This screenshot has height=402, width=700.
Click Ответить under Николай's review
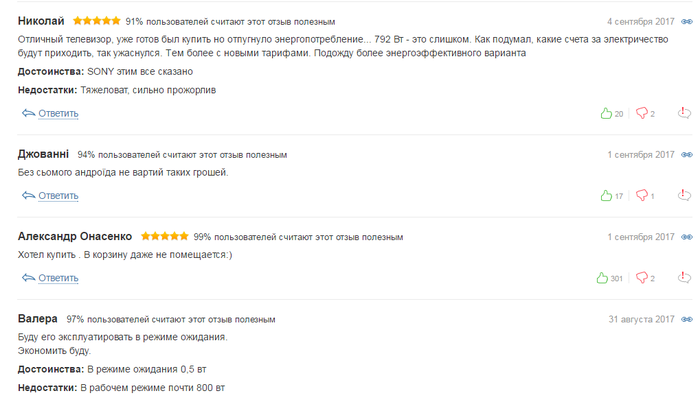point(57,113)
